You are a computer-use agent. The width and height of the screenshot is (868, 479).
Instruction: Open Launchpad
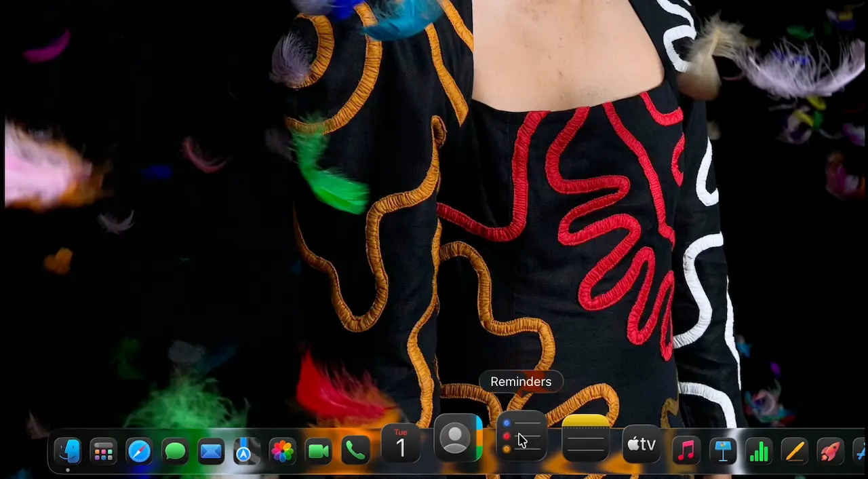(x=103, y=450)
